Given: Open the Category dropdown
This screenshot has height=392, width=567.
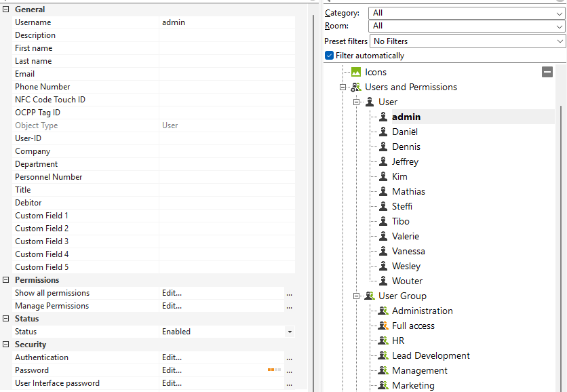Looking at the screenshot, I should coord(467,13).
